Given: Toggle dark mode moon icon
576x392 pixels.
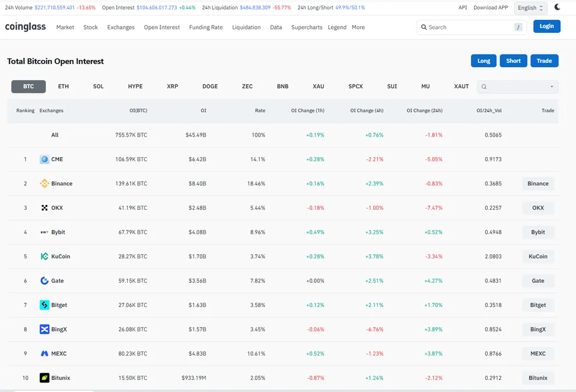Looking at the screenshot, I should [x=557, y=7].
